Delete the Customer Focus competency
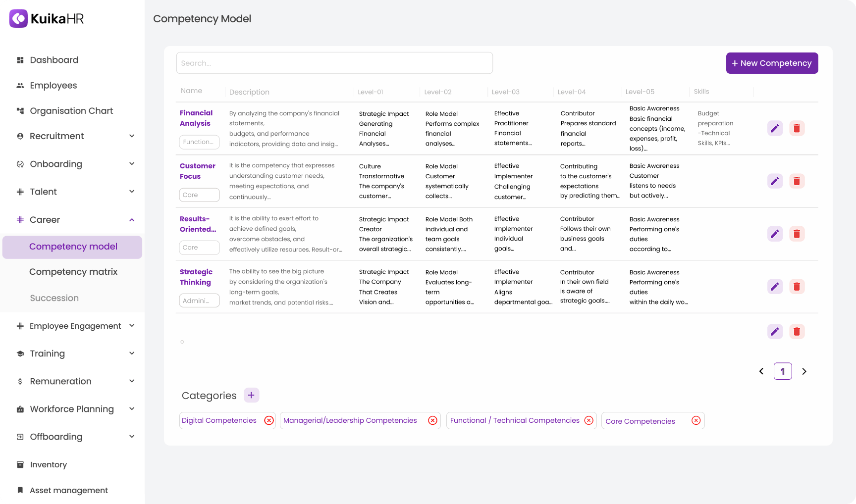The image size is (856, 504). (797, 181)
